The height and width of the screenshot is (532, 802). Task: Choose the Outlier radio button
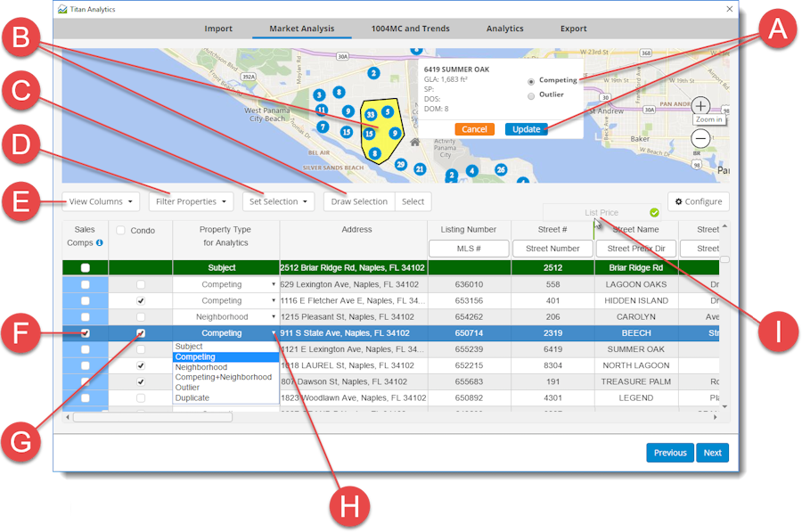(531, 95)
